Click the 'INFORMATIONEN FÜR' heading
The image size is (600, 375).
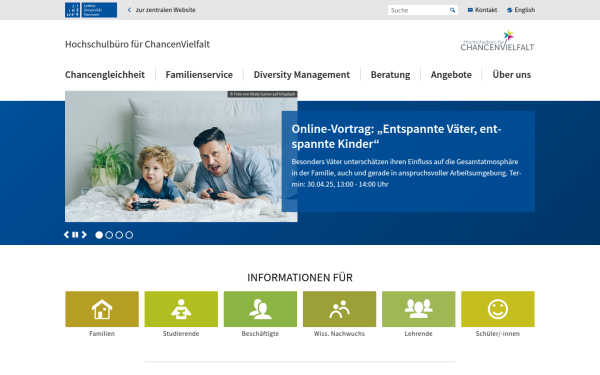[300, 278]
